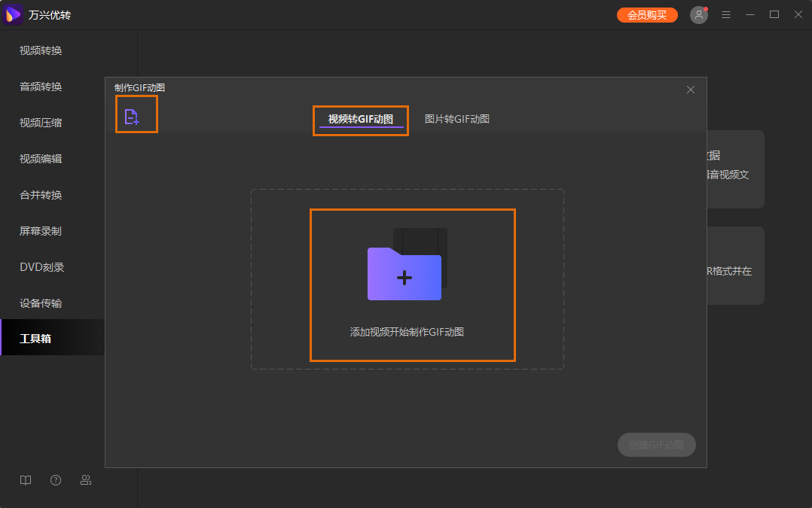Open the user account avatar with notification dot
This screenshot has width=812, height=508.
698,14
